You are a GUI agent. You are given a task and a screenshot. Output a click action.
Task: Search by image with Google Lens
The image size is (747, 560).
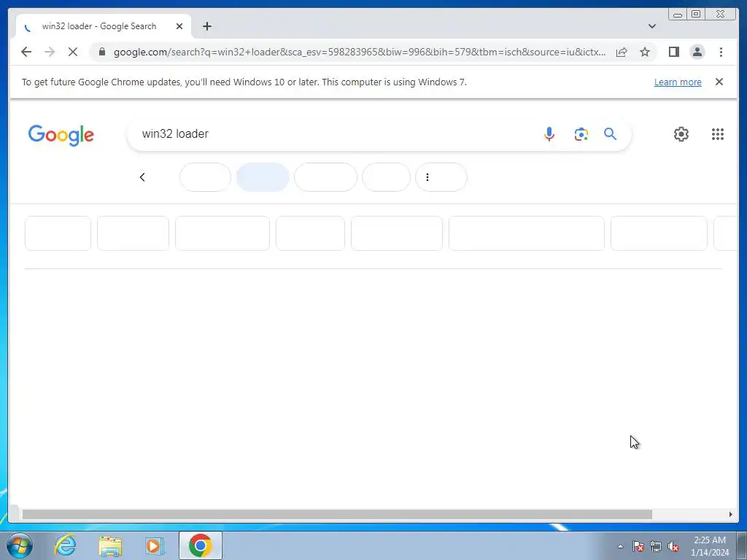tap(581, 134)
